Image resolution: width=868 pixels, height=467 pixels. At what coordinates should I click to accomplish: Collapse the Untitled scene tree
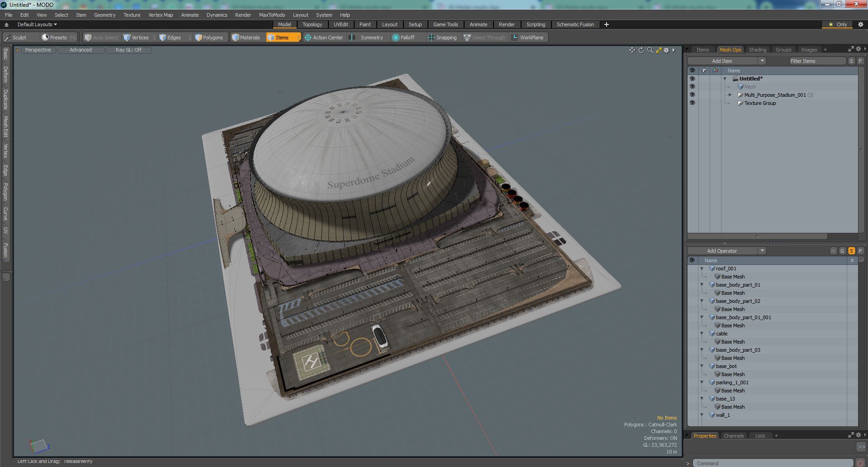coord(725,79)
